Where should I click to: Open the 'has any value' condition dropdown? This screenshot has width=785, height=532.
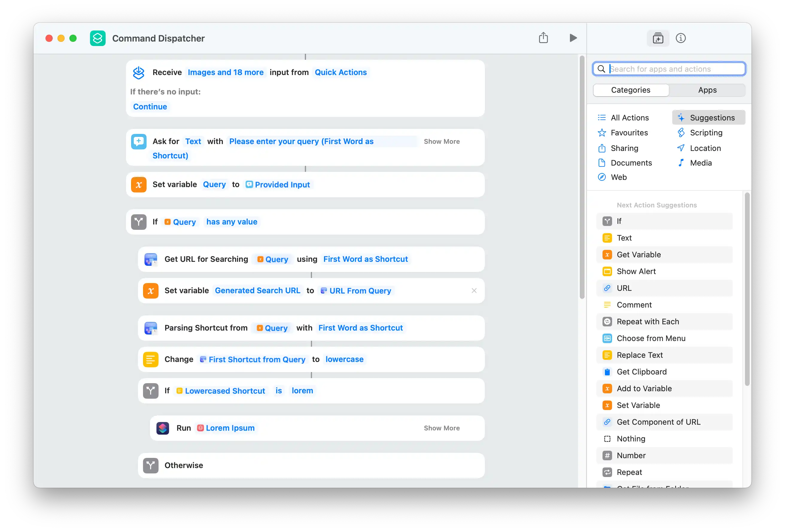coord(232,222)
